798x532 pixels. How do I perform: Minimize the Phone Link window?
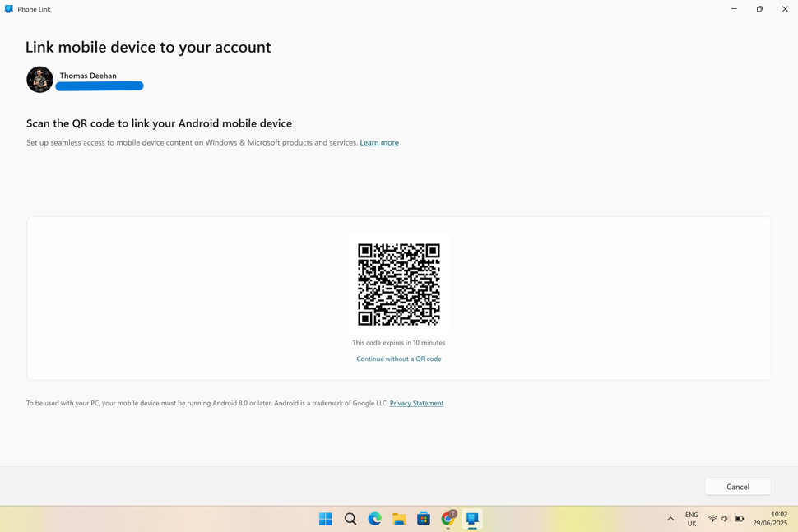tap(734, 9)
